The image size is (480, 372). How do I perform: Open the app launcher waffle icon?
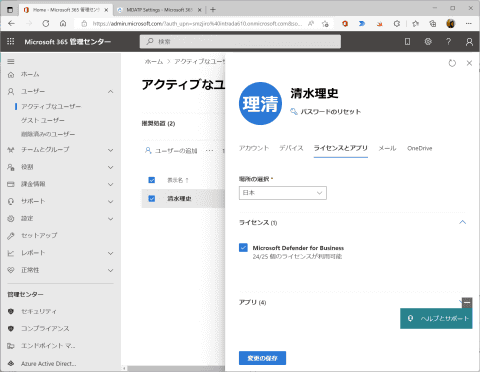coord(11,41)
